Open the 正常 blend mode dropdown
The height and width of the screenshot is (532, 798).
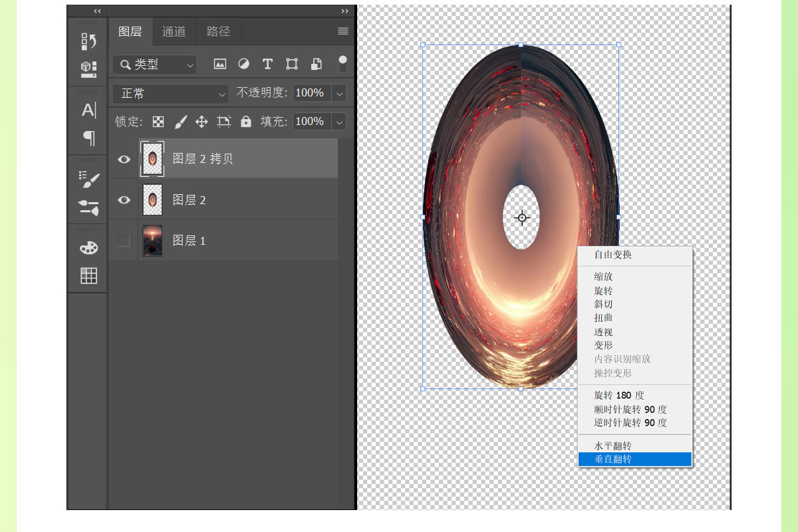point(170,94)
